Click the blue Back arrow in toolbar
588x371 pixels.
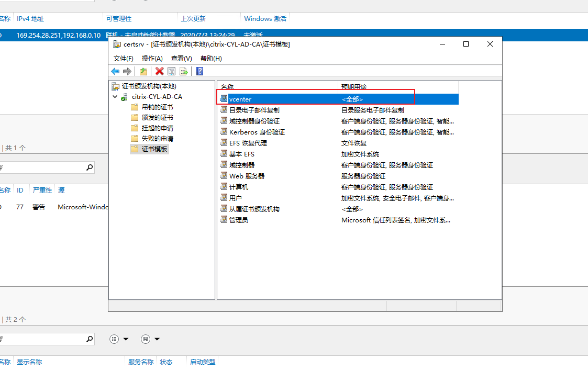click(x=115, y=71)
